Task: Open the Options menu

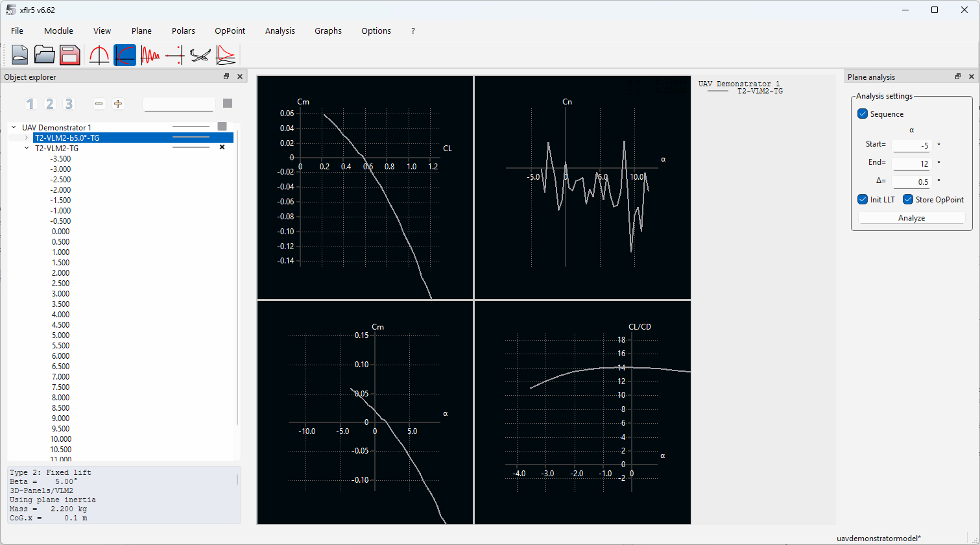Action: coord(376,30)
